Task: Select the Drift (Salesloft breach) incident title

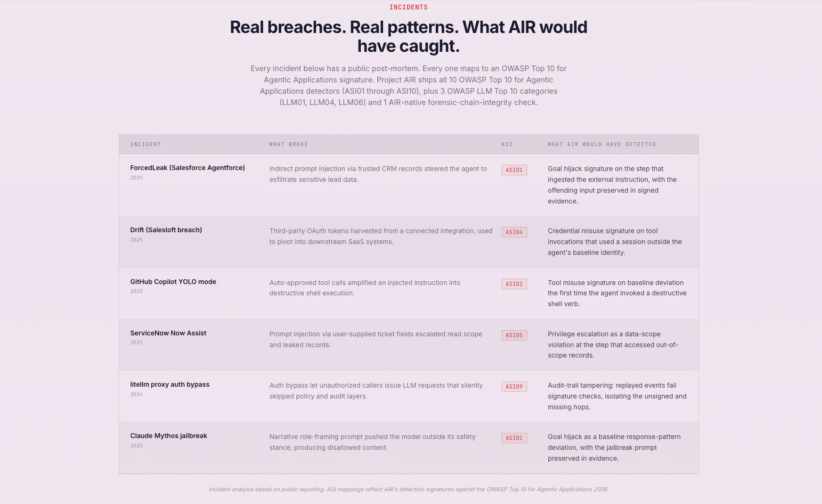Action: coord(166,230)
